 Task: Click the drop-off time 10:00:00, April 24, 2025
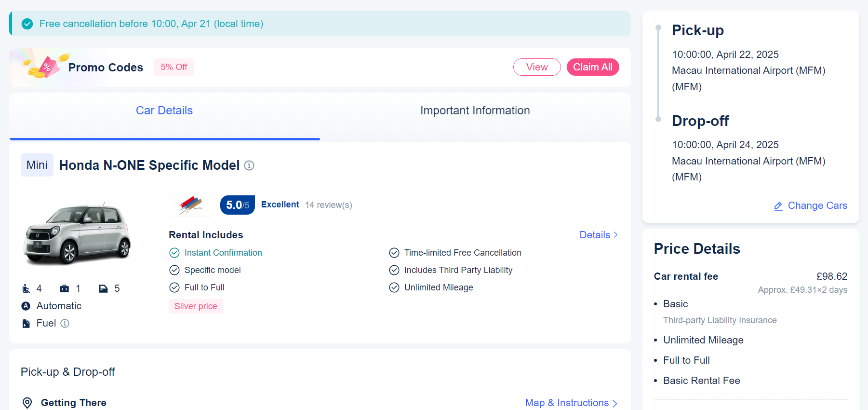pyautogui.click(x=725, y=145)
